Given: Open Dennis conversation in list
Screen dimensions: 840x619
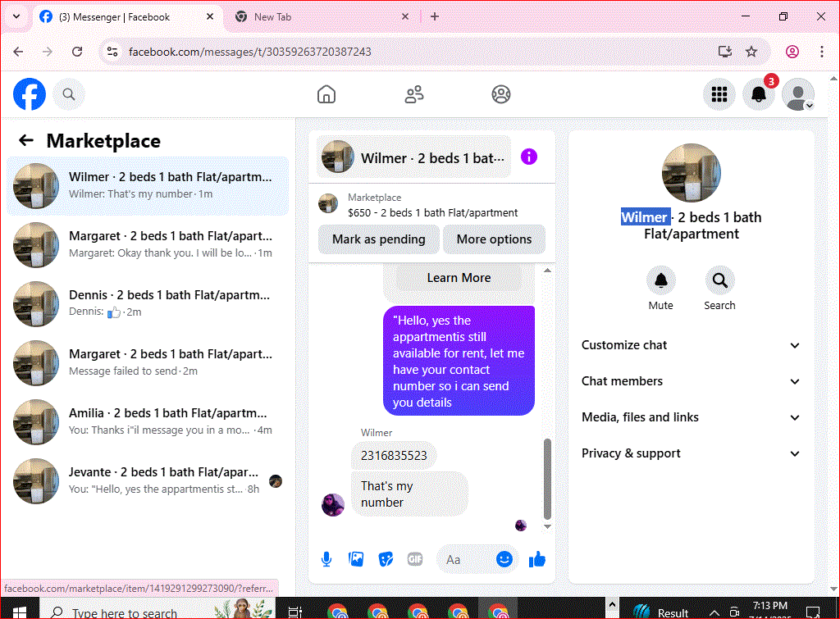Looking at the screenshot, I should tap(148, 303).
